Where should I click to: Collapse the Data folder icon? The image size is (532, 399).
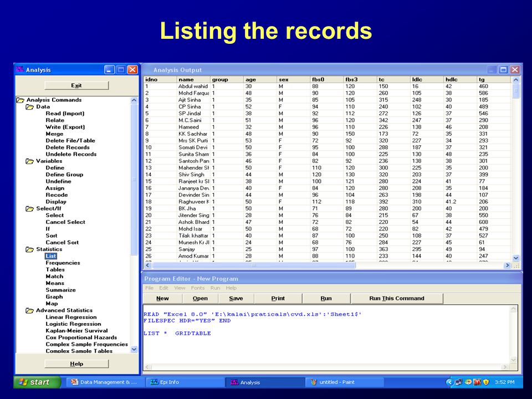tap(30, 107)
